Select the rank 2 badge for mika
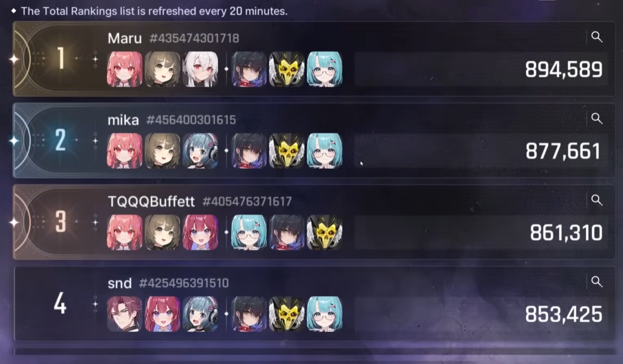 (x=60, y=140)
